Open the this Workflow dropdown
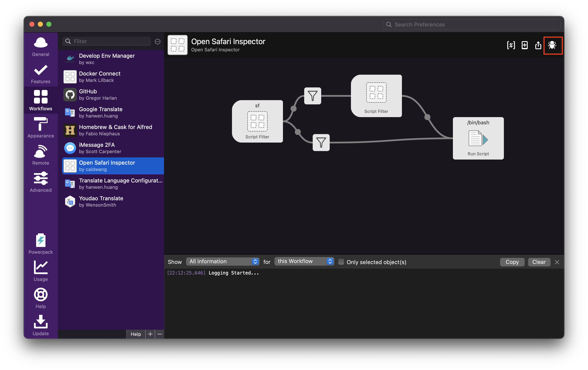The height and width of the screenshot is (370, 588). (x=304, y=261)
